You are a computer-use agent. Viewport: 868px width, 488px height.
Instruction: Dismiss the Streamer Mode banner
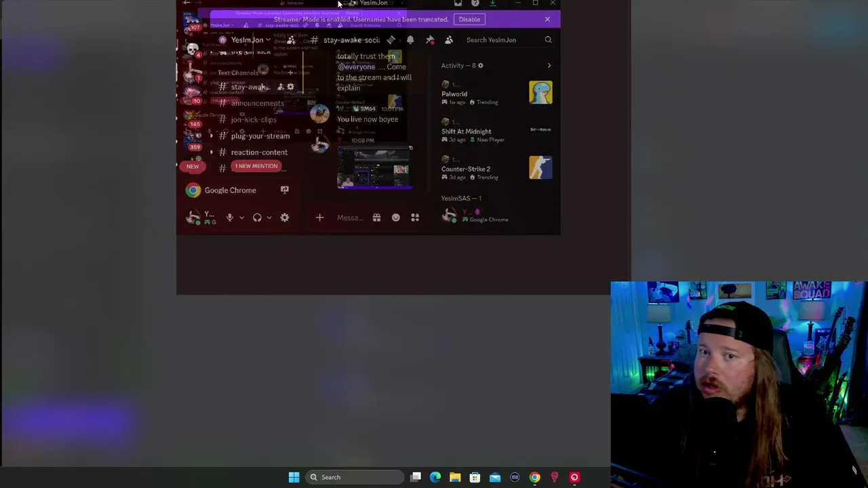pos(547,19)
